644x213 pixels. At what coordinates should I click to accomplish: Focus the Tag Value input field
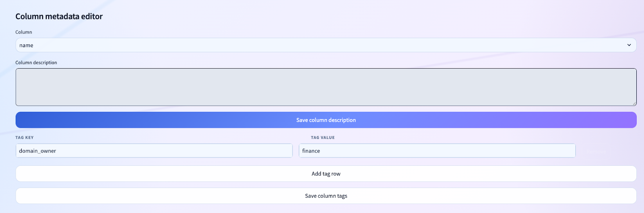click(437, 151)
